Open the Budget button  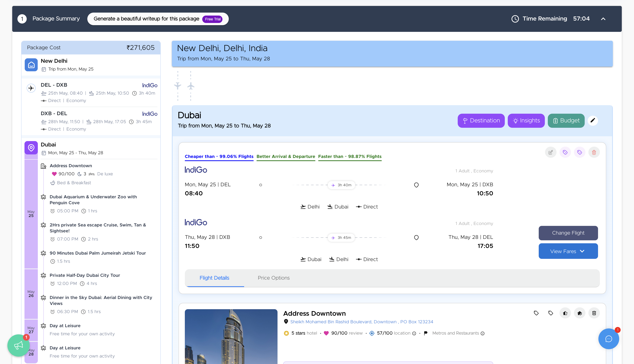[x=566, y=121]
